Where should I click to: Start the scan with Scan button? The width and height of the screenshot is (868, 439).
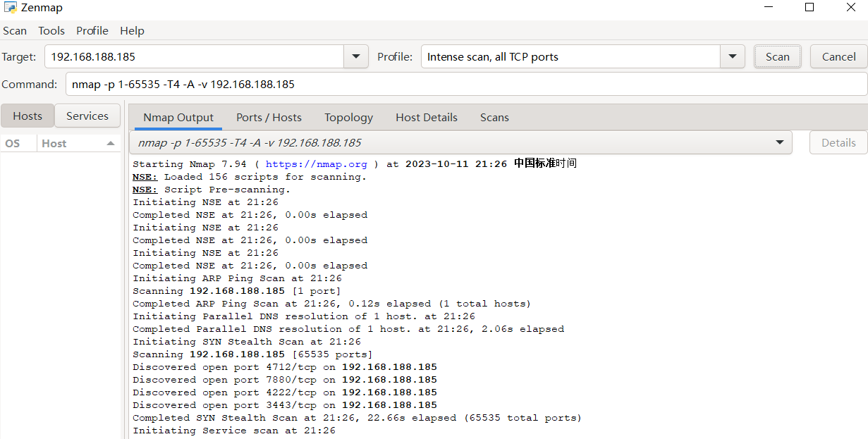tap(778, 56)
